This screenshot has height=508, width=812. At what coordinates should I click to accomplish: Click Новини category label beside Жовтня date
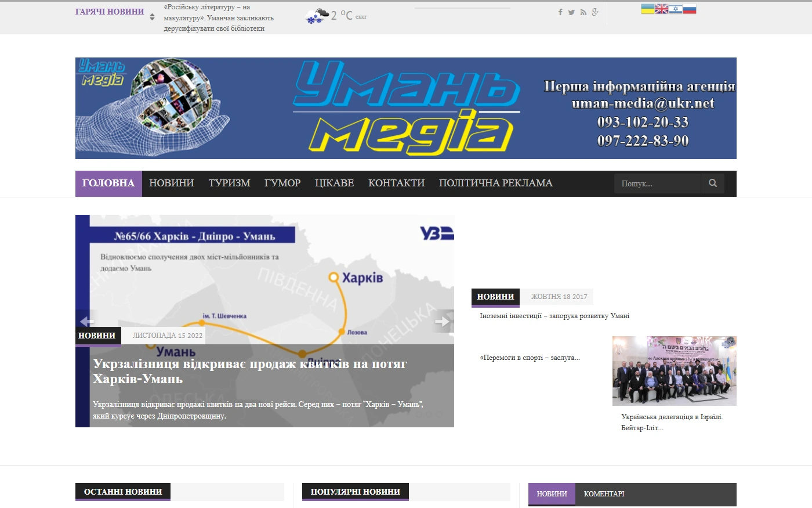495,297
